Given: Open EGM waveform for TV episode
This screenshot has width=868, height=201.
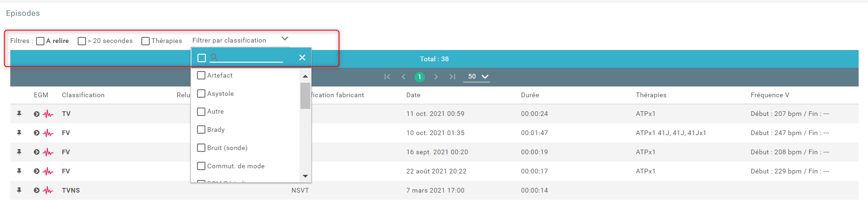Looking at the screenshot, I should (x=48, y=114).
